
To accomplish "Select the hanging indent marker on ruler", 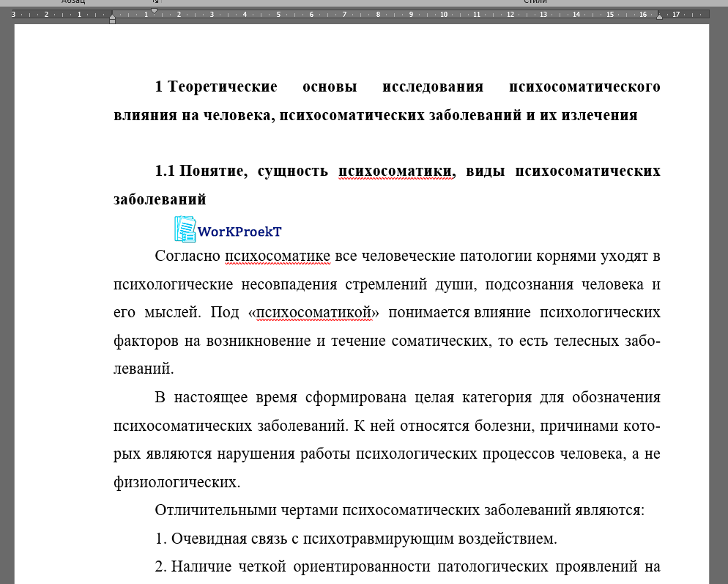I will tap(112, 18).
